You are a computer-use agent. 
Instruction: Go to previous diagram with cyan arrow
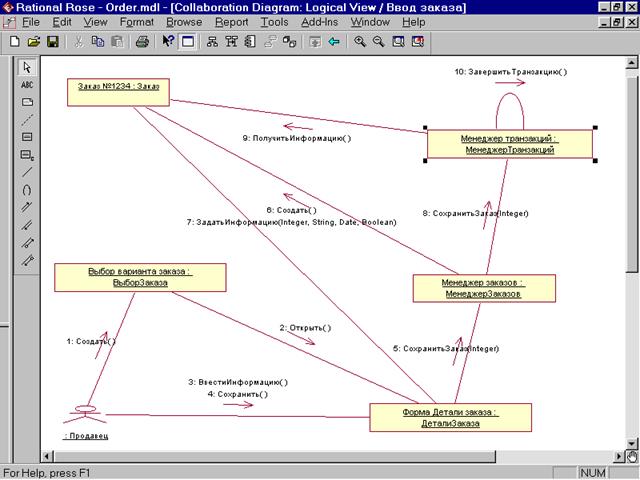[334, 42]
